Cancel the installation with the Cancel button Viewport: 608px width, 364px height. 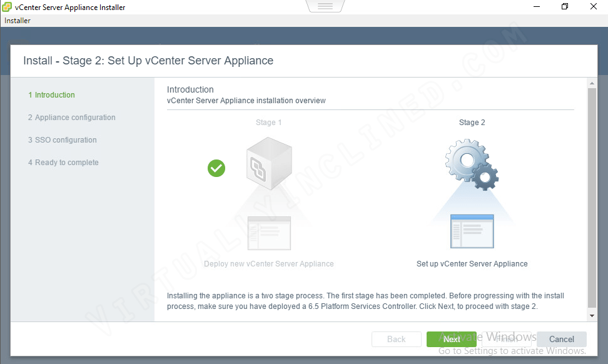[561, 339]
